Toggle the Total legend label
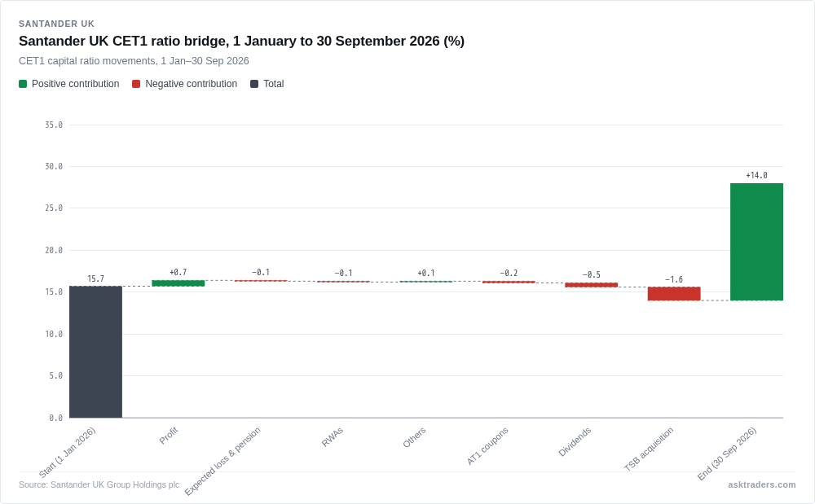The height and width of the screenshot is (504, 815). [x=273, y=84]
